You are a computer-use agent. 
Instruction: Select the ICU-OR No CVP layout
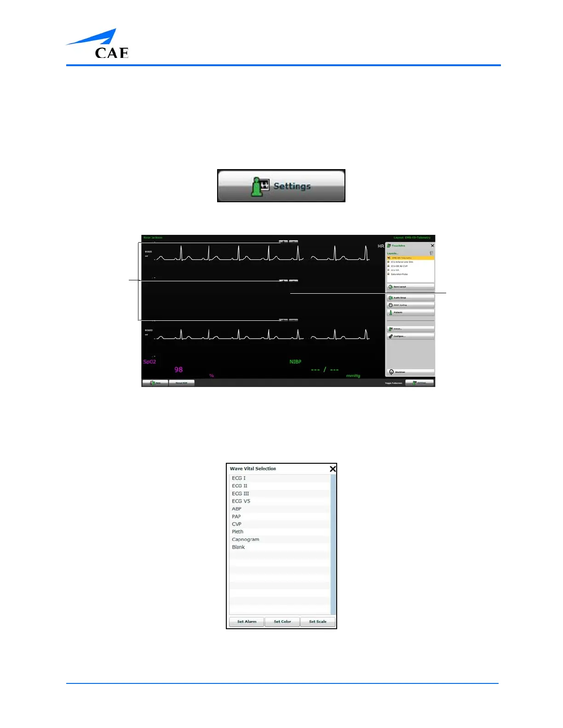point(410,266)
